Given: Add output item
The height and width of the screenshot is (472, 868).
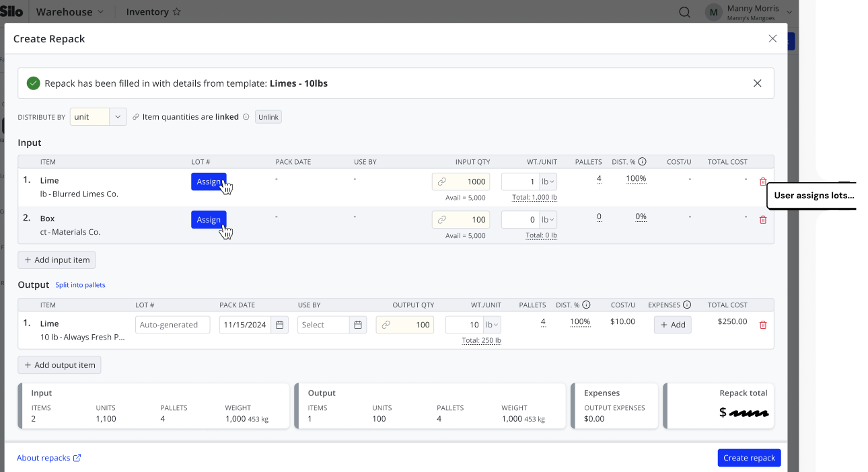Looking at the screenshot, I should click(x=59, y=365).
